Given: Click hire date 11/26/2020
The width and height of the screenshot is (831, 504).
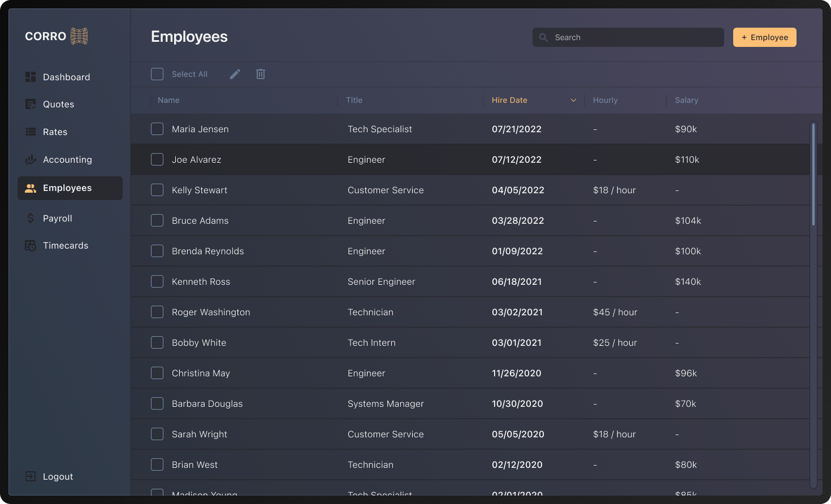Looking at the screenshot, I should (x=517, y=373).
